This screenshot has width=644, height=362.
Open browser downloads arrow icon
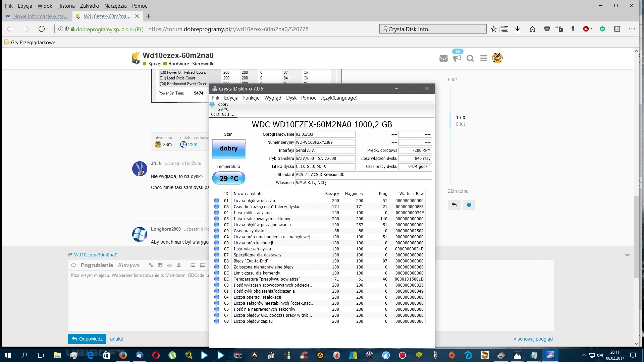click(x=518, y=29)
